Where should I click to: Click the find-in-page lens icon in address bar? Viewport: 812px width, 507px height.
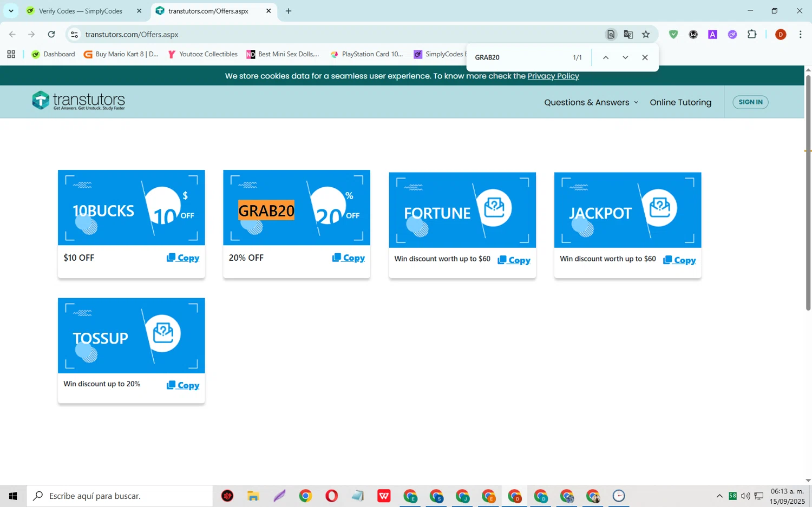click(x=611, y=34)
